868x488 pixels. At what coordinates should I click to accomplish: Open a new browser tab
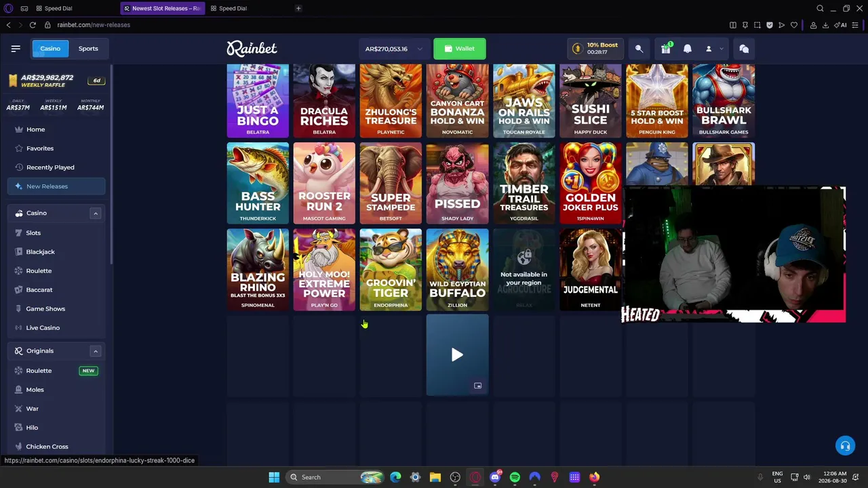tap(298, 8)
